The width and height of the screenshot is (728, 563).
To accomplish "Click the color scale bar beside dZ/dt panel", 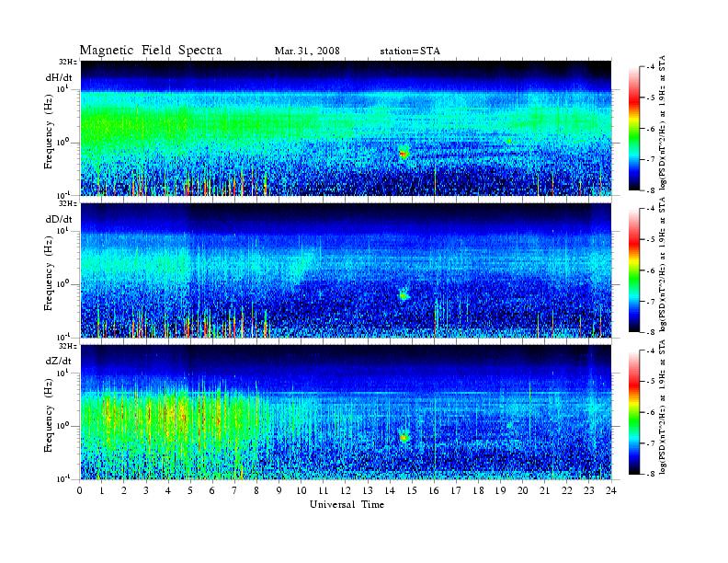I will point(634,412).
